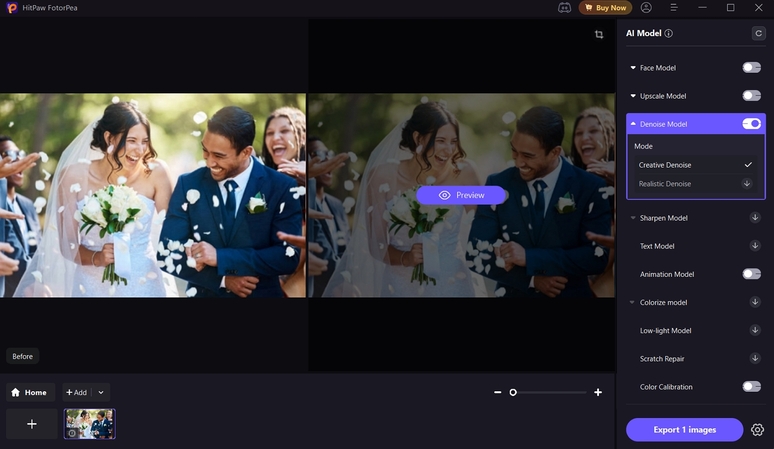774x449 pixels.
Task: Expand the Face Model section arrow
Action: (x=633, y=68)
